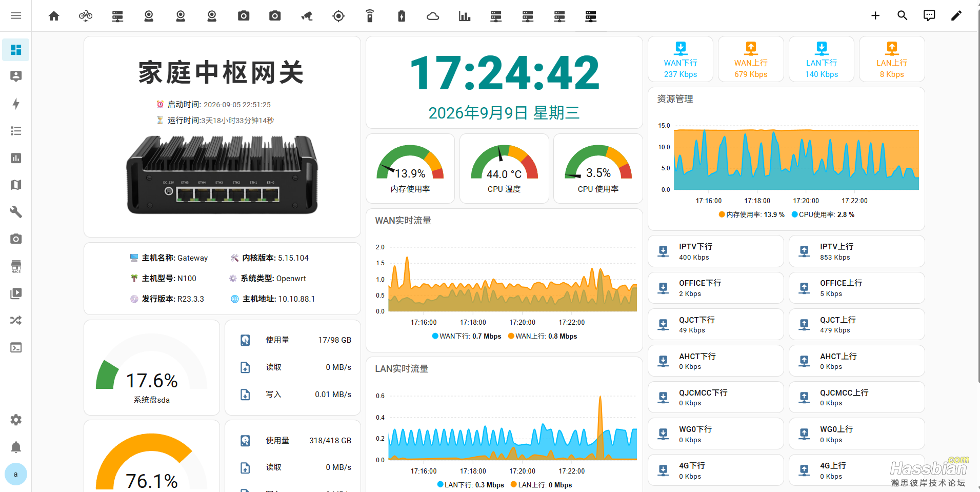Open the Energy lightning bolt panel
Screen dimensions: 980x492
16,104
